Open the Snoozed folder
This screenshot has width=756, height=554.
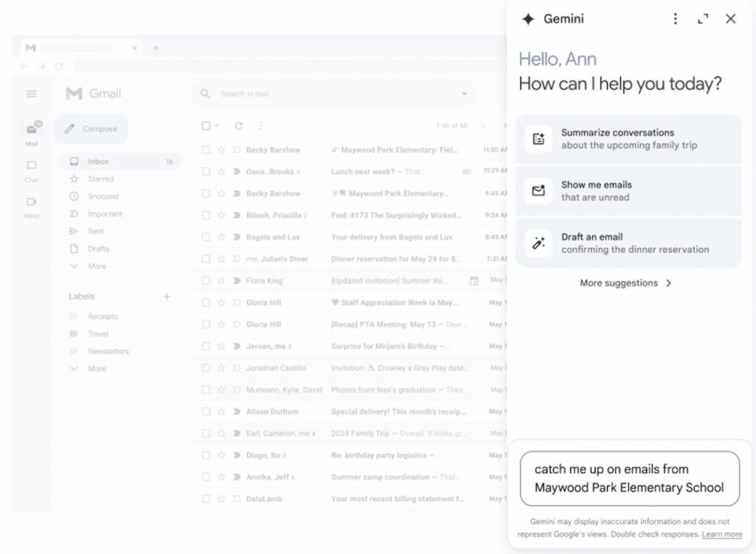[x=120, y=197]
